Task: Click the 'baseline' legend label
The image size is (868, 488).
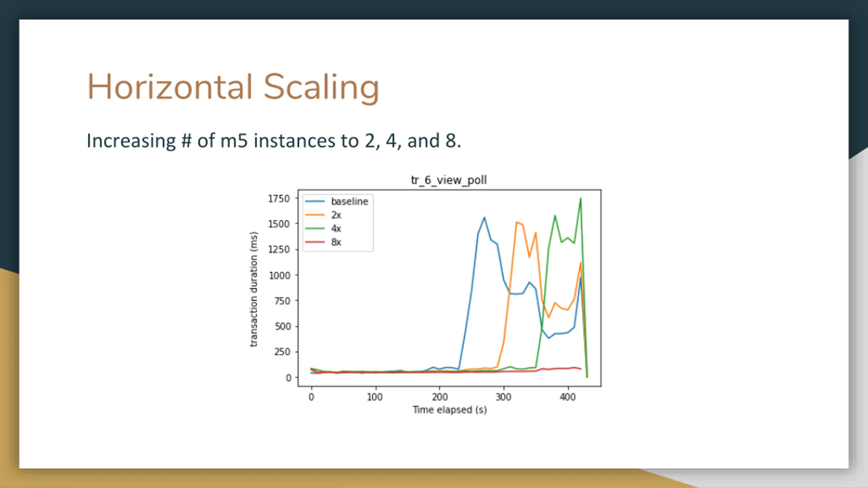Action: click(350, 201)
